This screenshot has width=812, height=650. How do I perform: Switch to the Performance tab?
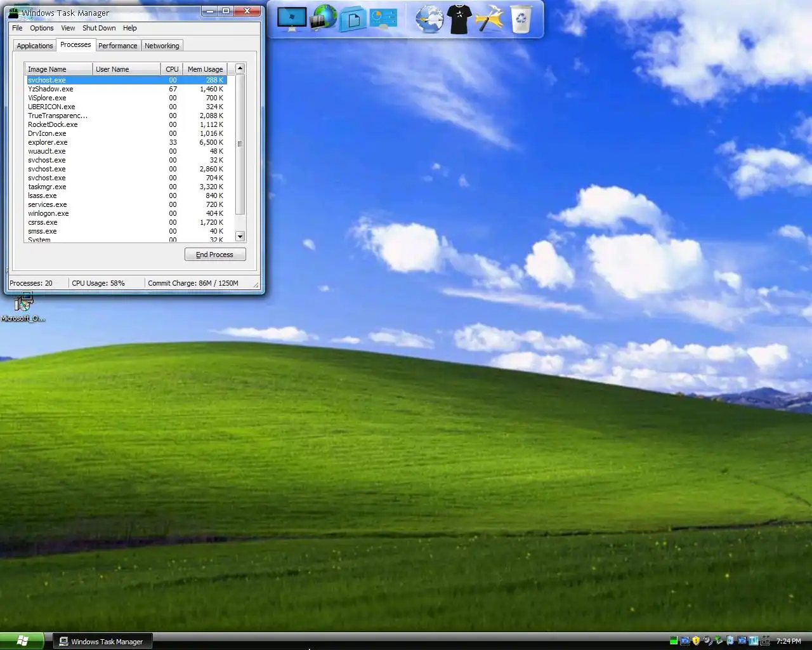118,46
